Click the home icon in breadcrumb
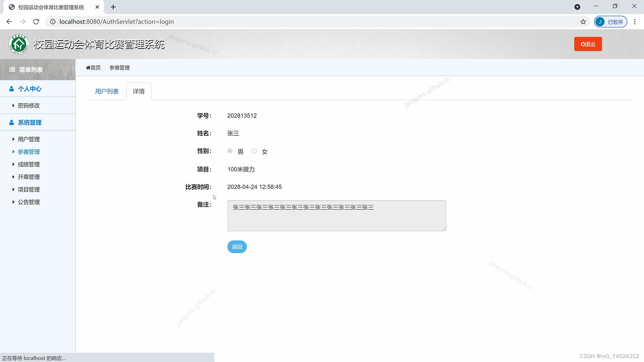The width and height of the screenshot is (644, 362). tap(88, 68)
